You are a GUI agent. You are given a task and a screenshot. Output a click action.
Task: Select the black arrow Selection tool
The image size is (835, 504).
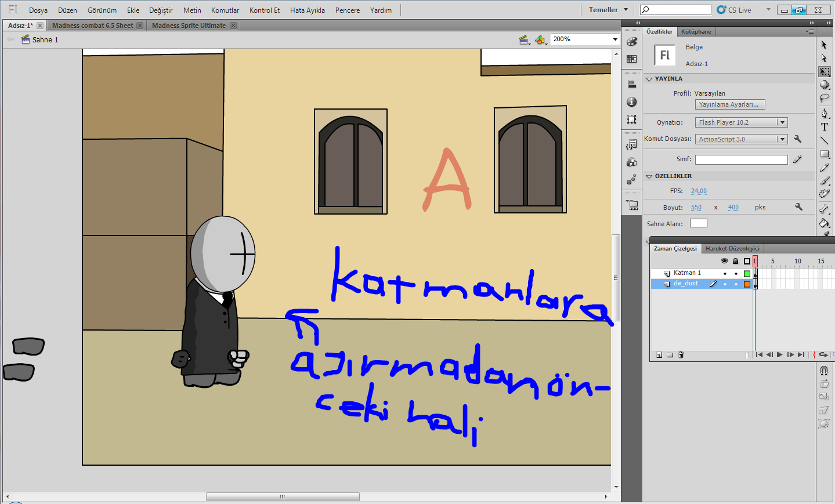(x=824, y=45)
